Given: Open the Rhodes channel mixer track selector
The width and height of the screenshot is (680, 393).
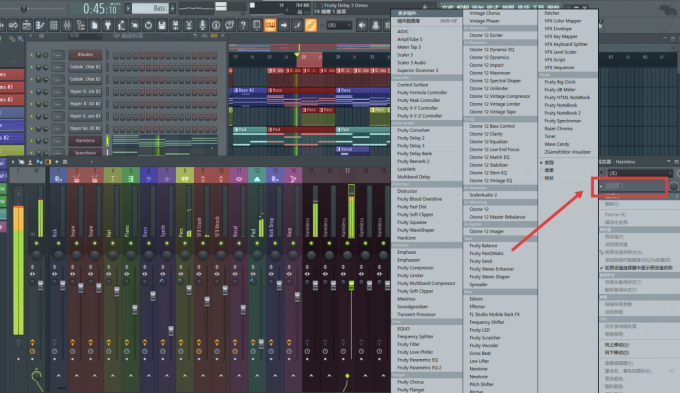Looking at the screenshot, I should pos(58,55).
